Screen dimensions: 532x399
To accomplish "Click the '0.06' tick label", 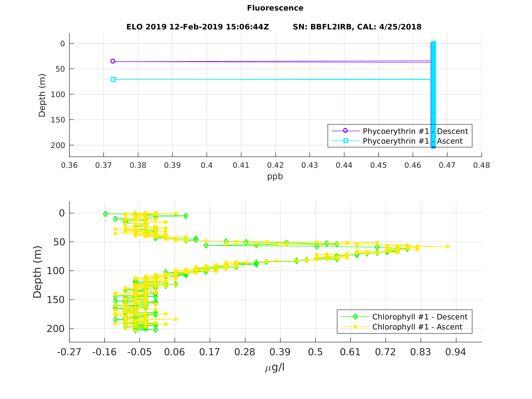I will 175,352.
